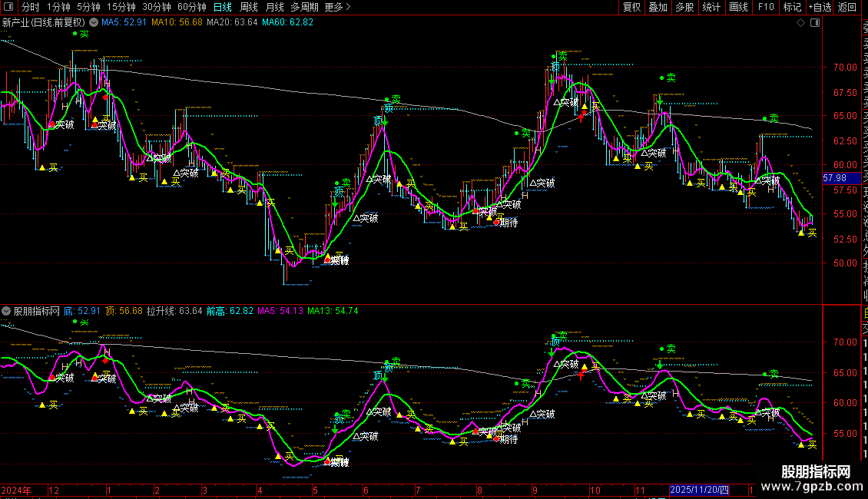Open 股朋指标网 sub-chart indicator dropdown
Screen dimensions: 868x499
6,311
